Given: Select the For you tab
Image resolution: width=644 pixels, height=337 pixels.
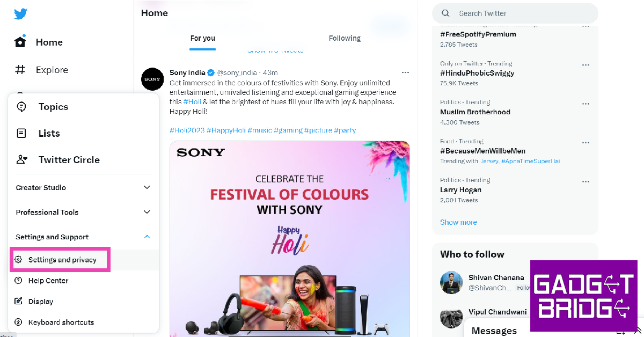Looking at the screenshot, I should pyautogui.click(x=202, y=38).
